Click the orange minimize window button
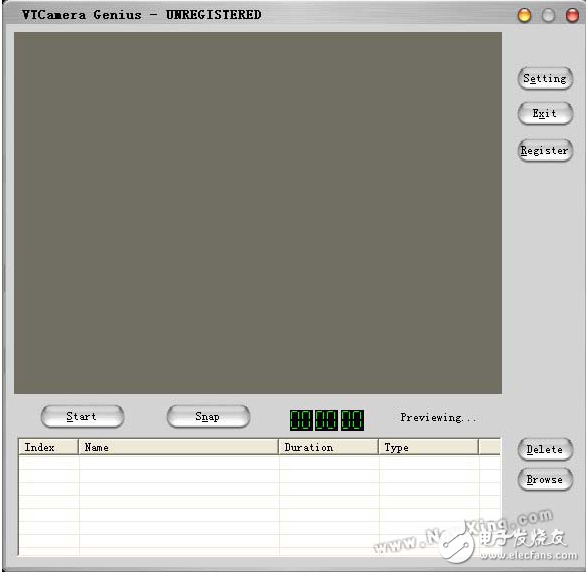 (x=524, y=15)
